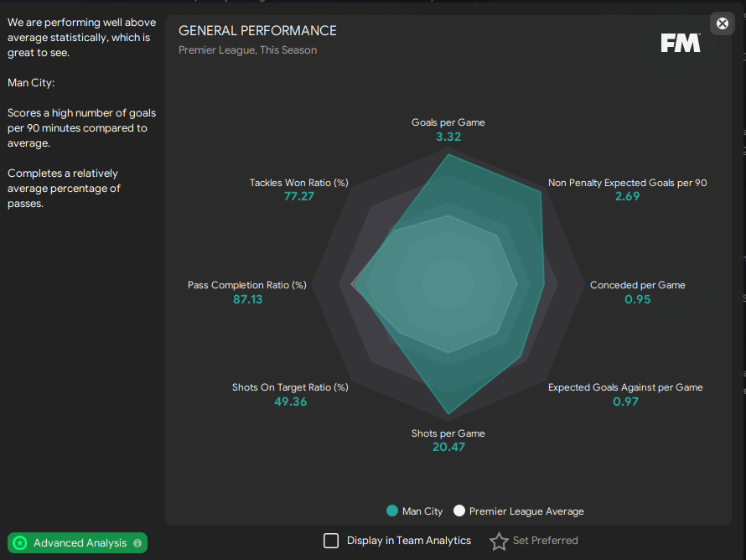Click the 2.69 expected goals value
The width and height of the screenshot is (746, 560).
tap(627, 196)
